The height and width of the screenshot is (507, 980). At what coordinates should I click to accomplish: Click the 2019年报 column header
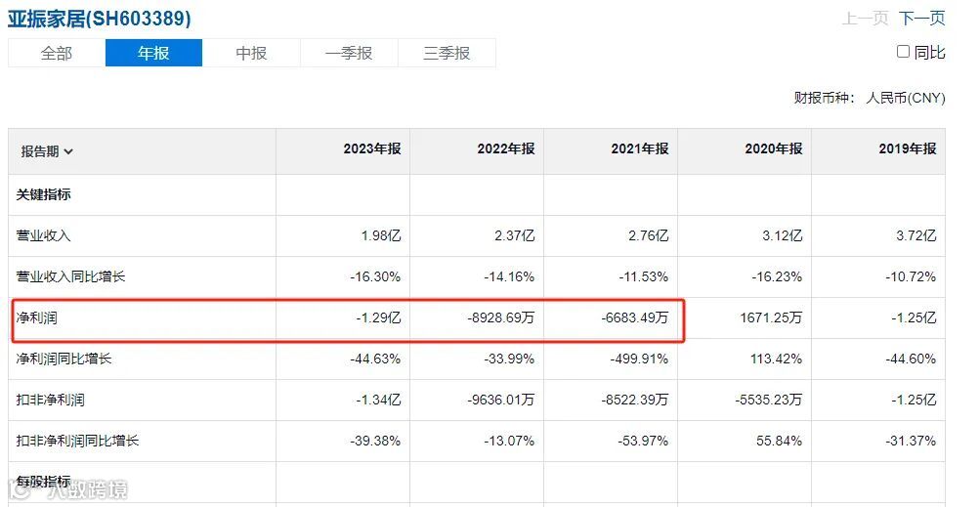(x=907, y=148)
